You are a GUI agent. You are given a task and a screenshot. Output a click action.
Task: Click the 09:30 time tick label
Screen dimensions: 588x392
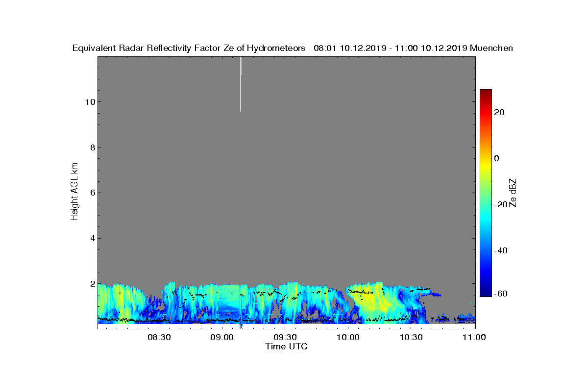coord(285,338)
